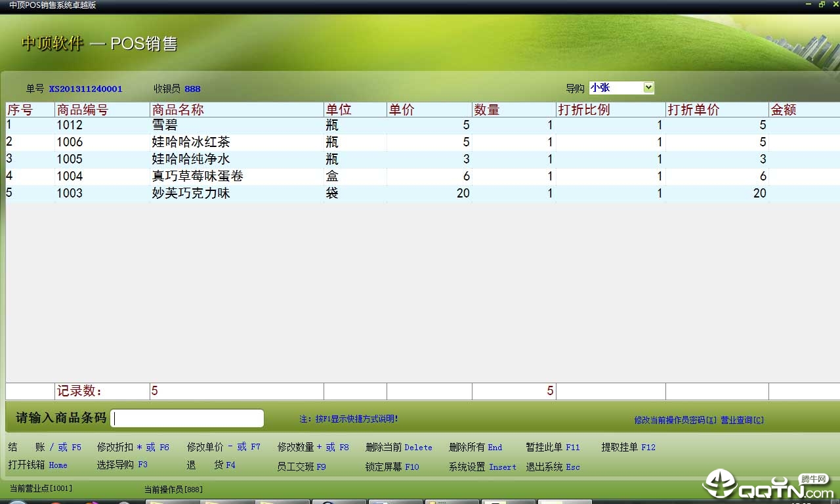Click 系统设置 Insert shortcut

click(482, 467)
